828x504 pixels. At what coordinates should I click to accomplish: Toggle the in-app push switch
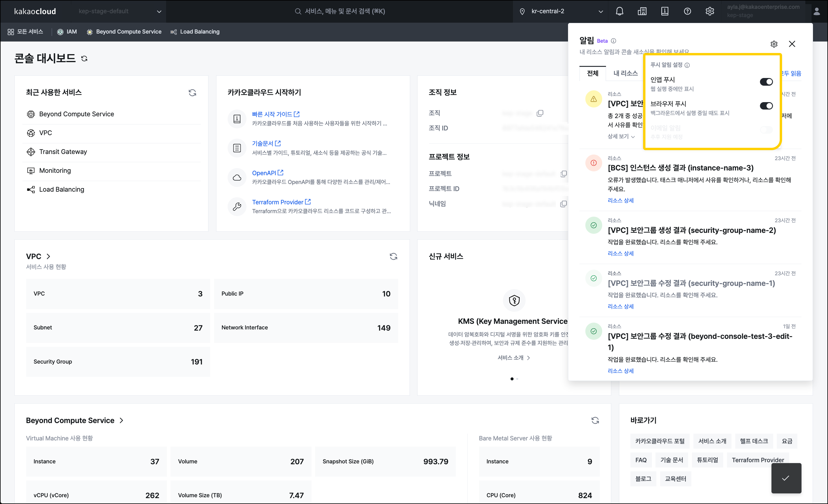[x=766, y=82]
